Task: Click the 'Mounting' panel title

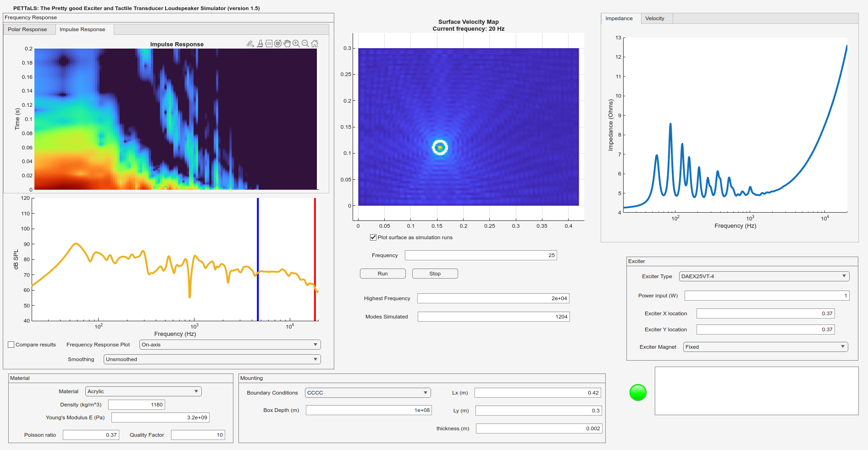Action: click(x=251, y=378)
